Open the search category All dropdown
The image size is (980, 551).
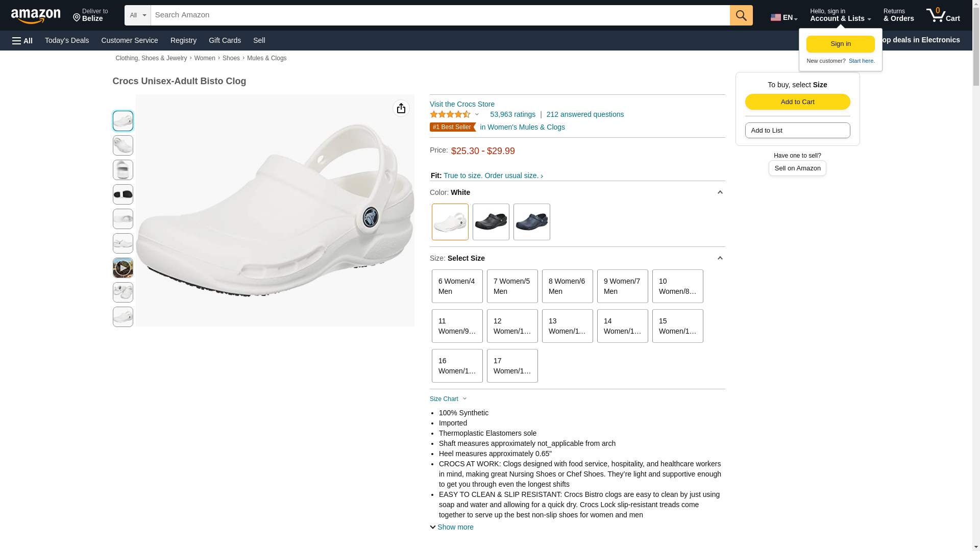(138, 15)
